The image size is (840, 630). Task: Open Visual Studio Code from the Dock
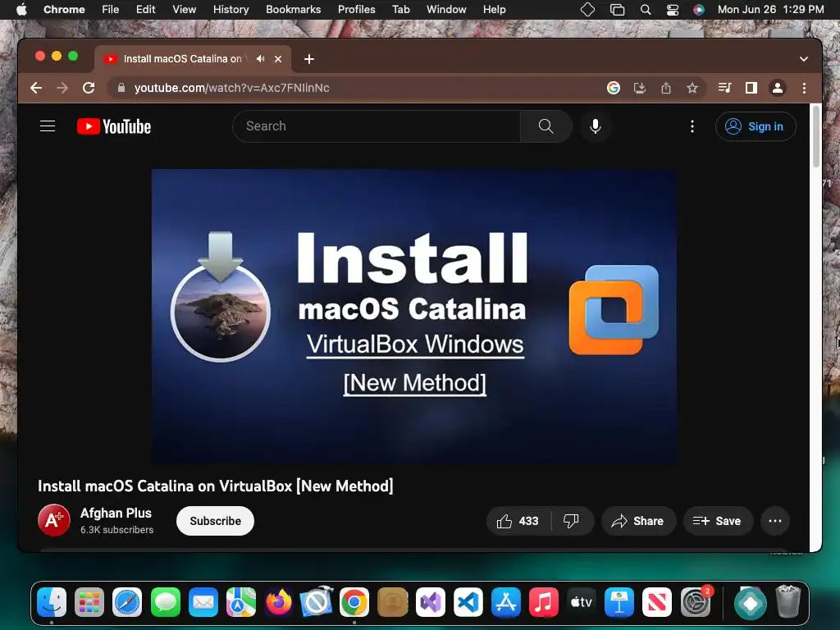point(468,603)
